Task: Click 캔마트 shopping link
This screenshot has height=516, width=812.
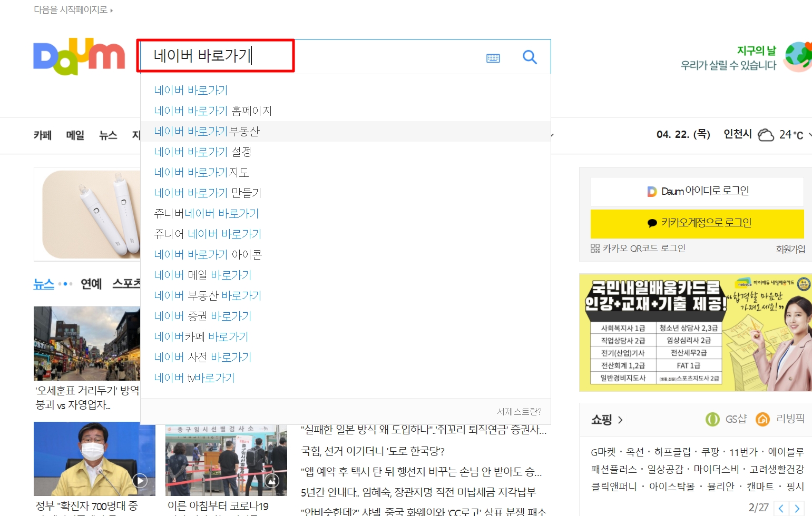Action: click(760, 487)
